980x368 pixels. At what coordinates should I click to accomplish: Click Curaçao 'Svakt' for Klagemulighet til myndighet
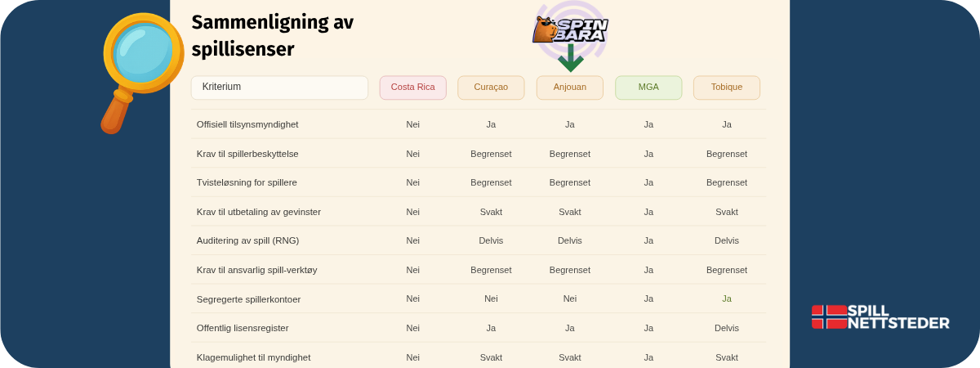tap(491, 357)
